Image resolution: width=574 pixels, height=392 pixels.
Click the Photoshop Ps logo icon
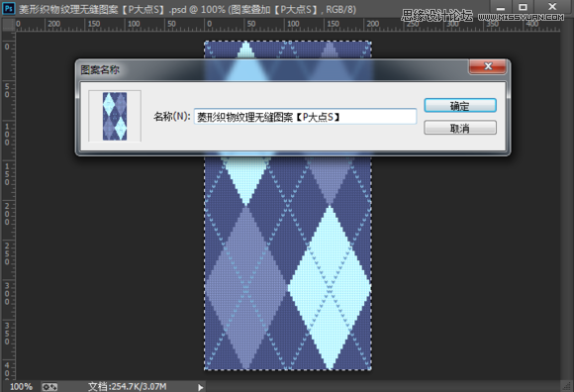click(9, 8)
